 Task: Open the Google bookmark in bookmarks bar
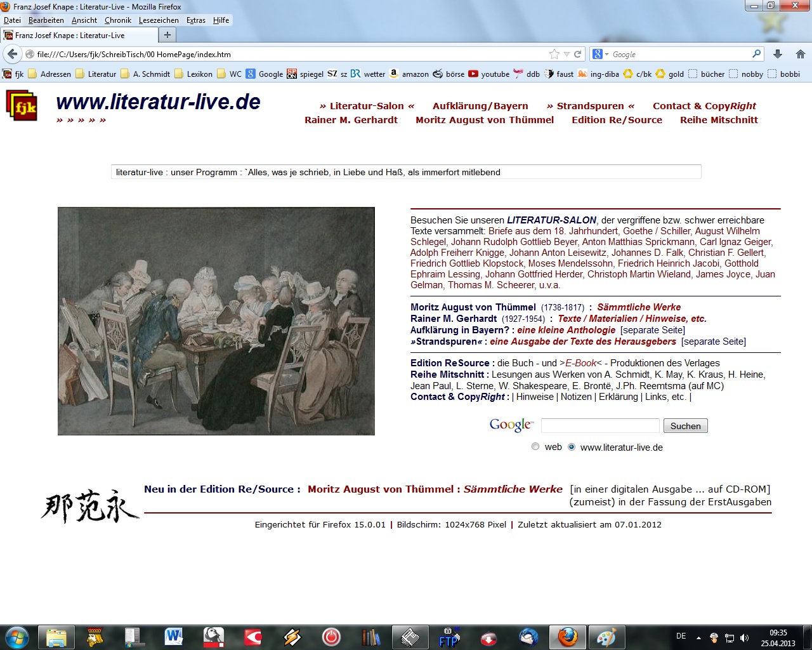[265, 74]
